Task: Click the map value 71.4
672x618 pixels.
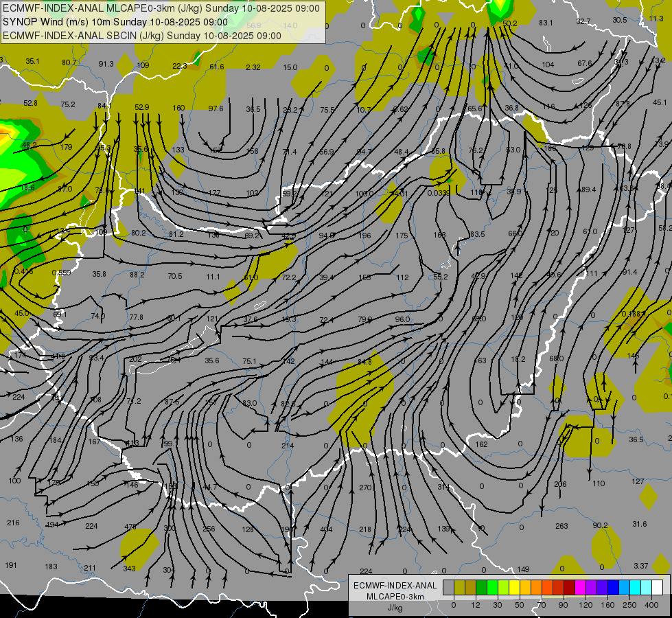Action: pos(290,152)
